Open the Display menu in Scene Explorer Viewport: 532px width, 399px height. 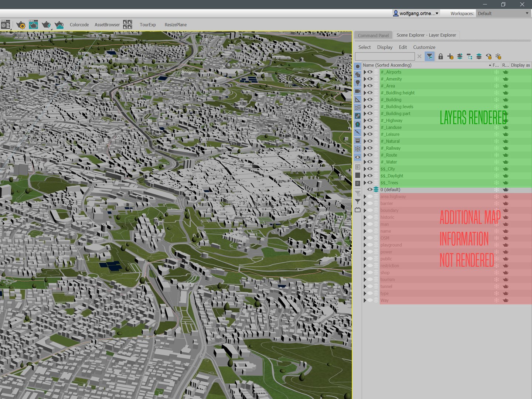click(x=385, y=47)
